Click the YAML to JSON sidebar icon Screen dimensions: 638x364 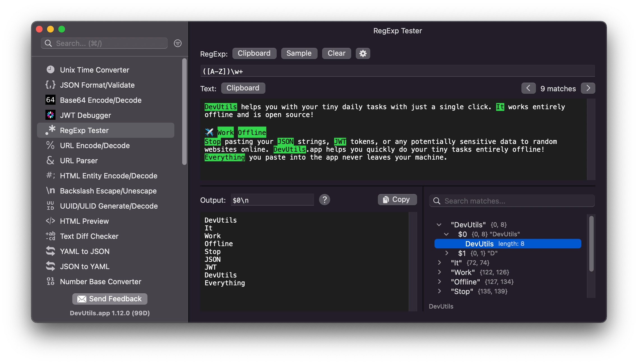50,251
